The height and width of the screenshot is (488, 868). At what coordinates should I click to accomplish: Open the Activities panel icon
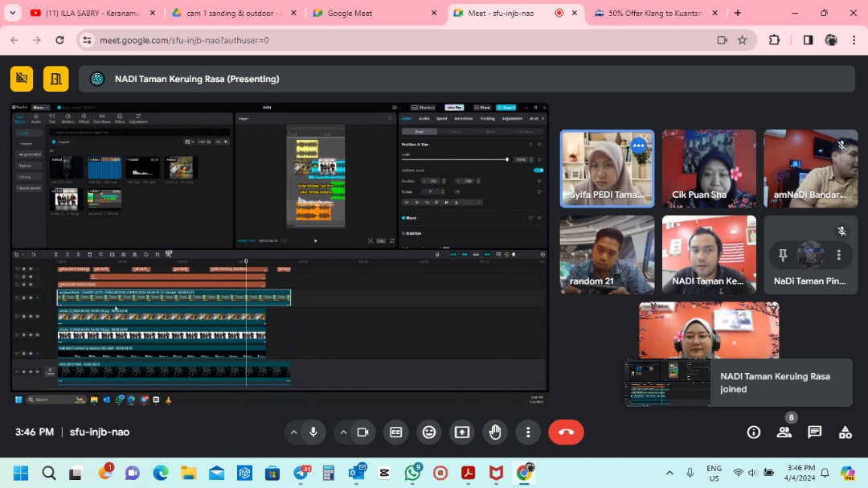(845, 432)
